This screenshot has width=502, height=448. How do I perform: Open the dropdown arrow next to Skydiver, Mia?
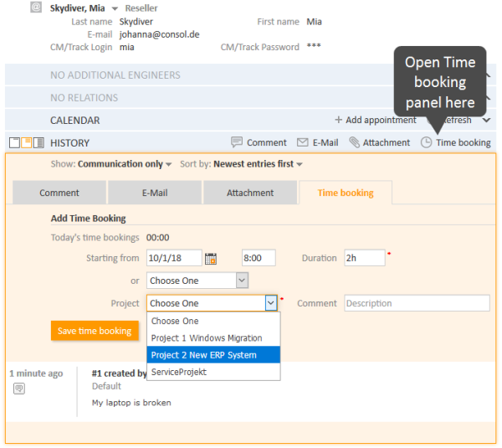115,8
